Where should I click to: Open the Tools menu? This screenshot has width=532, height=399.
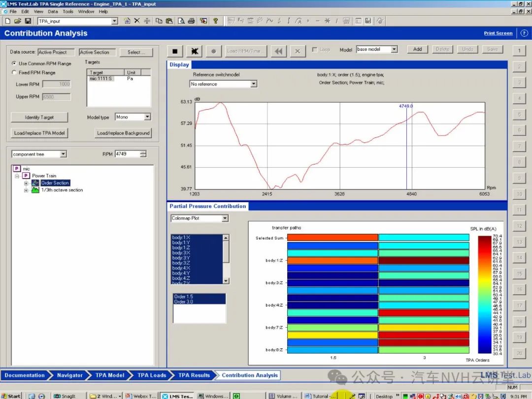pyautogui.click(x=68, y=11)
